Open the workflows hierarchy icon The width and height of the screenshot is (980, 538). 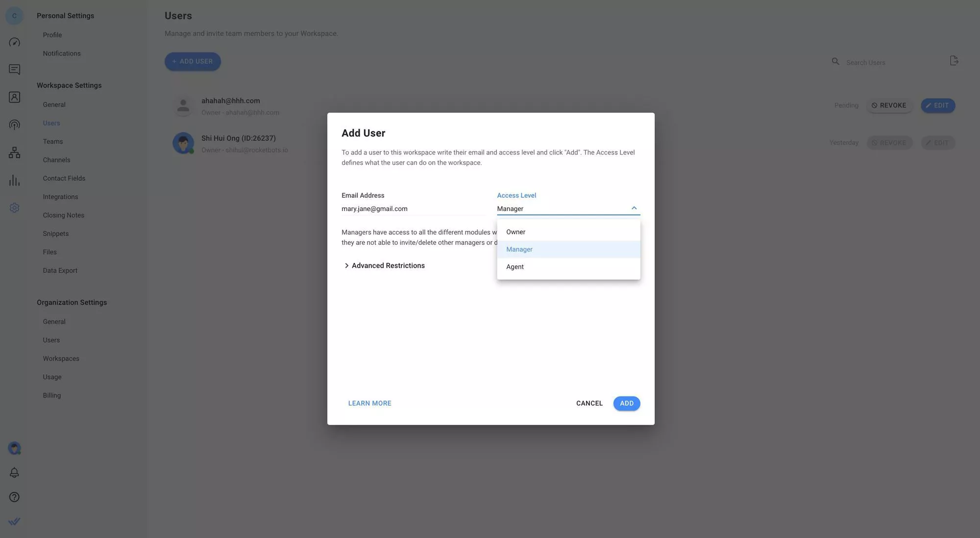[14, 153]
